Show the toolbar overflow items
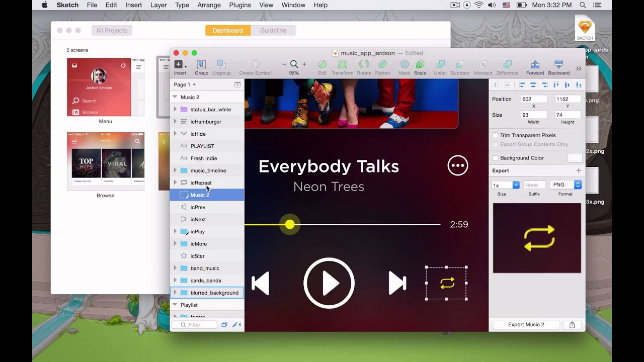644x362 pixels. point(579,68)
